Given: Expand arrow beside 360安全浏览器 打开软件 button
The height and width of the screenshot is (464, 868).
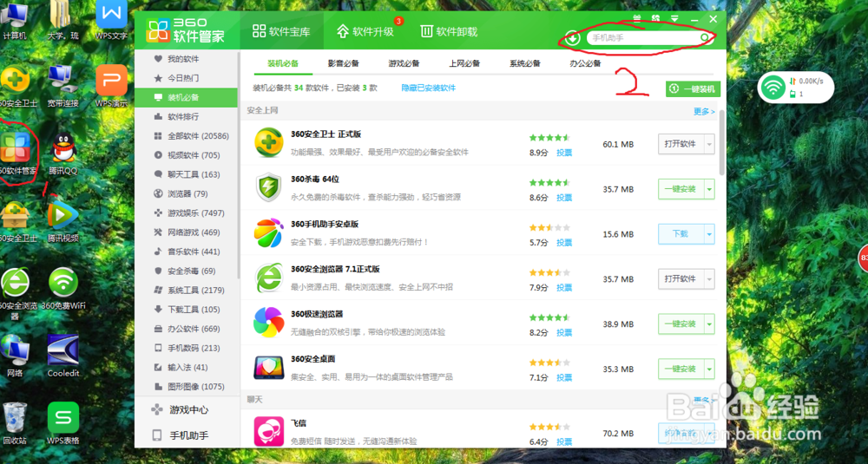Looking at the screenshot, I should [709, 278].
